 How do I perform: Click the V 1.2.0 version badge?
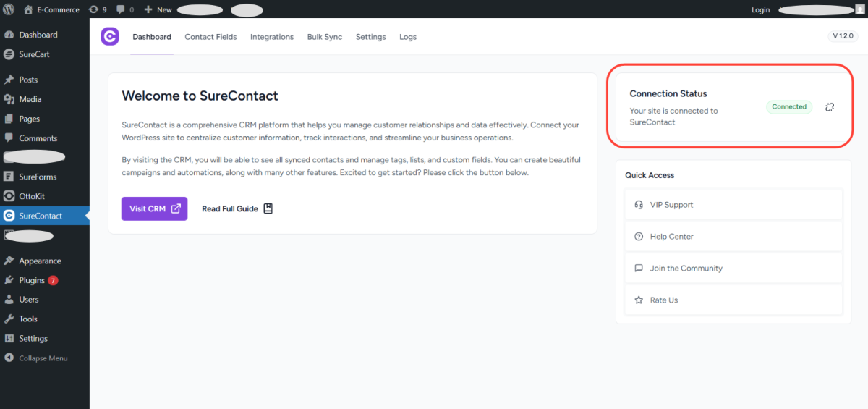pyautogui.click(x=843, y=36)
